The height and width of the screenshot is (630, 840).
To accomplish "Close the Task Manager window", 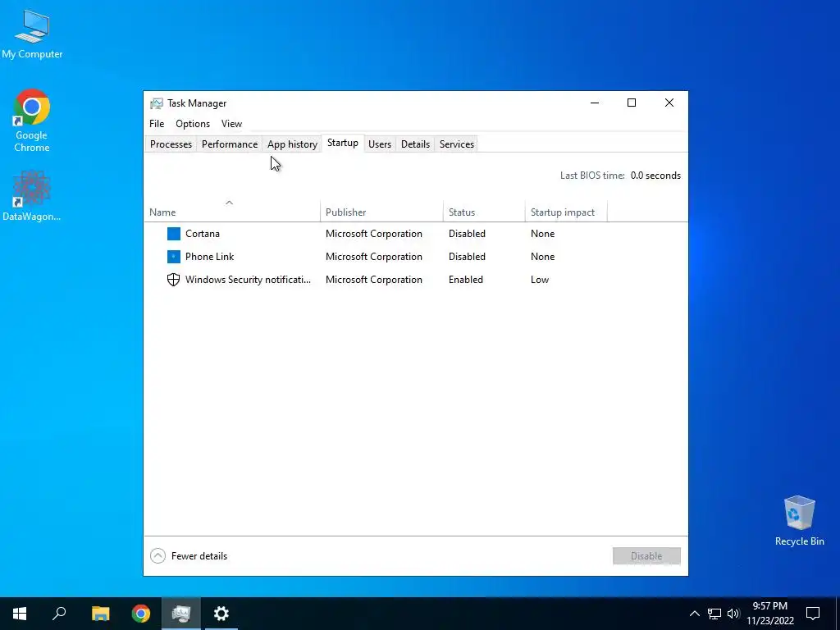I will coord(669,103).
